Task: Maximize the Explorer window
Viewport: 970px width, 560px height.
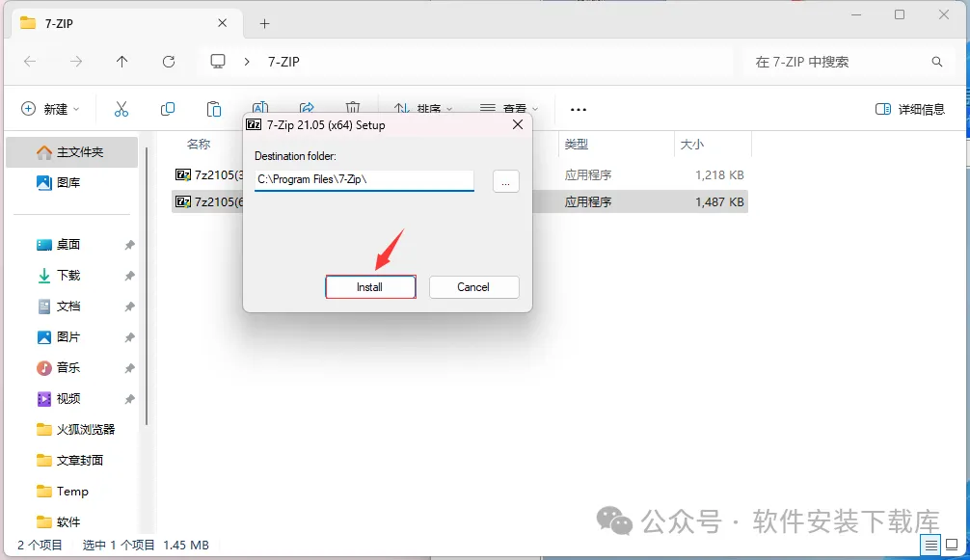Action: click(900, 14)
